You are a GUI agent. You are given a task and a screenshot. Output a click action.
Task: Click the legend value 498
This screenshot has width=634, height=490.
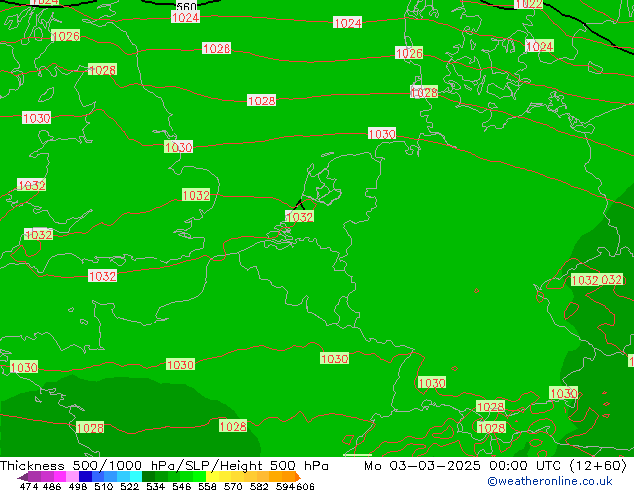click(78, 486)
